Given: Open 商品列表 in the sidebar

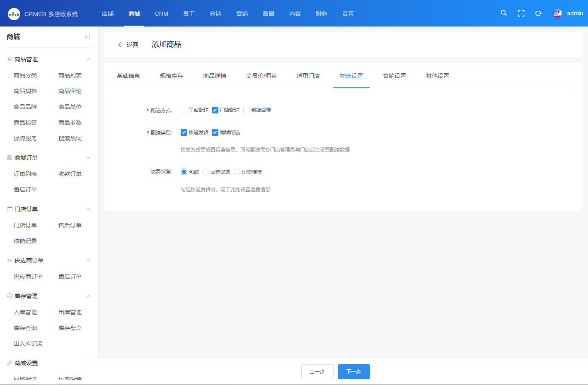Looking at the screenshot, I should 70,75.
